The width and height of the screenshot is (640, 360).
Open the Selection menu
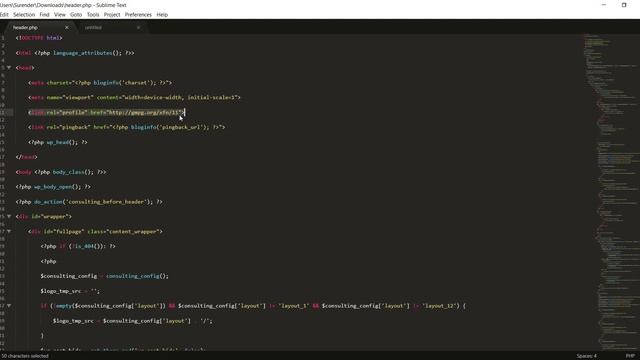[x=24, y=14]
